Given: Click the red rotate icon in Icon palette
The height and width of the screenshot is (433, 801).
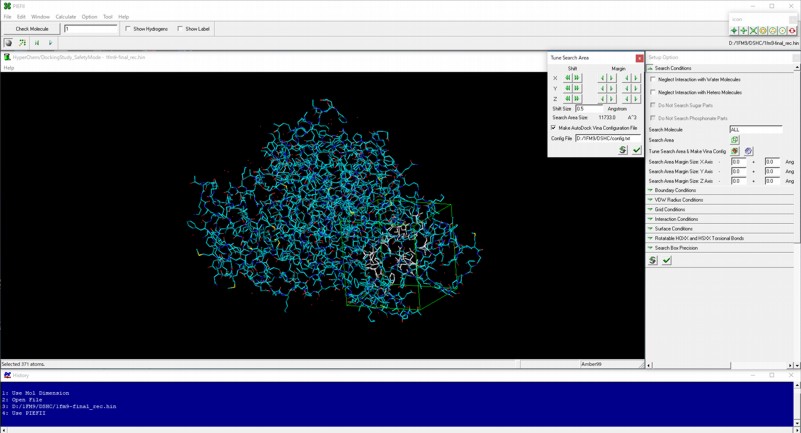Looking at the screenshot, I should click(792, 31).
